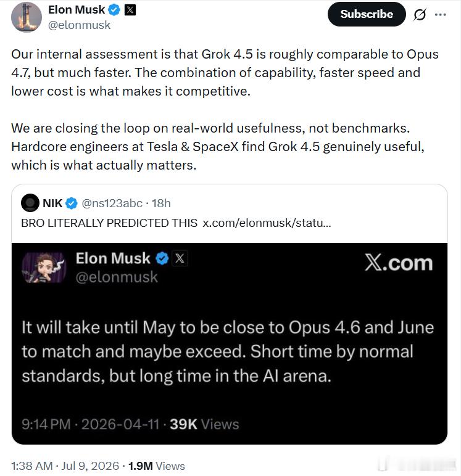Click the verified badge next to NIK
Screen dimensions: 461x476
pyautogui.click(x=72, y=203)
